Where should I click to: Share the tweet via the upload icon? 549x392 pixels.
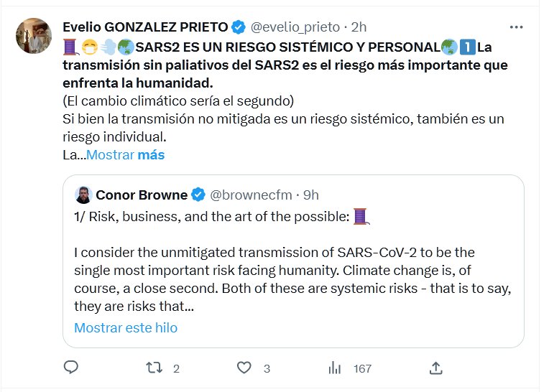coord(435,368)
